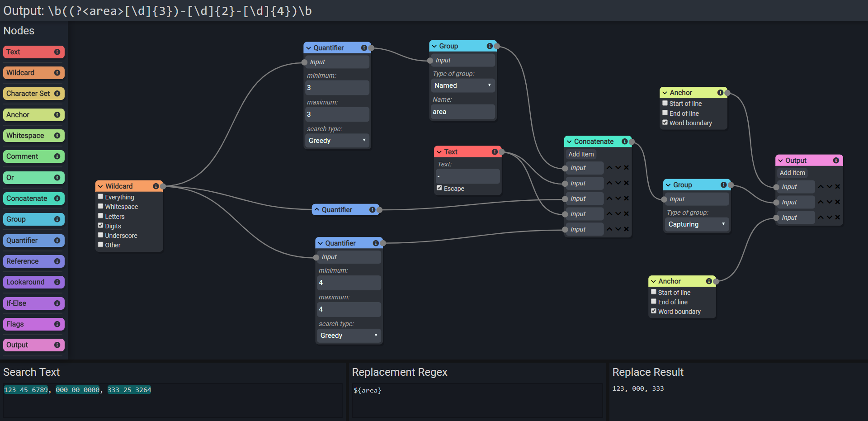This screenshot has height=421, width=868.
Task: Click minimum field of top Quantifier
Action: tap(337, 88)
